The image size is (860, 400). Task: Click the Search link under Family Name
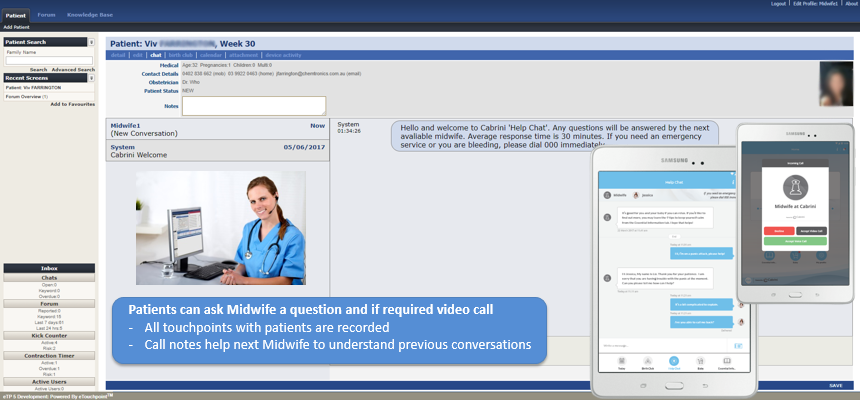(38, 70)
